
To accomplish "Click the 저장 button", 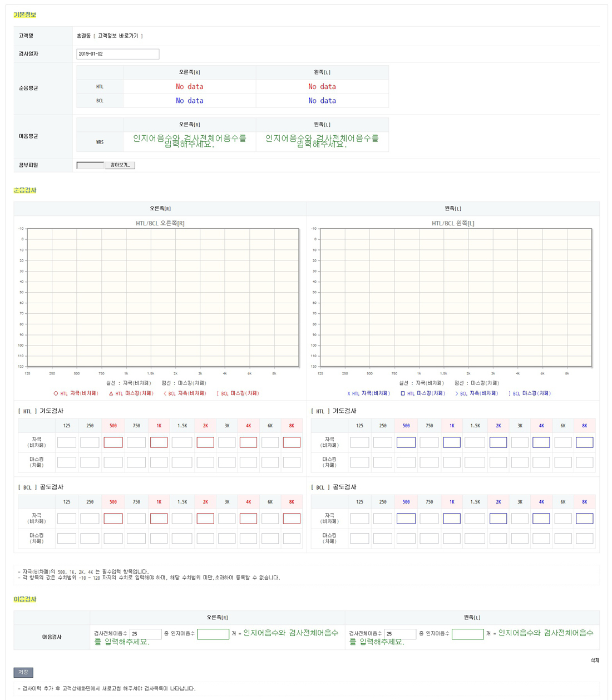I will (x=23, y=672).
